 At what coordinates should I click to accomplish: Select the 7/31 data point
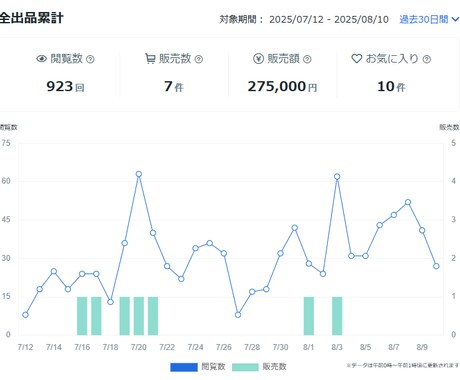294,228
